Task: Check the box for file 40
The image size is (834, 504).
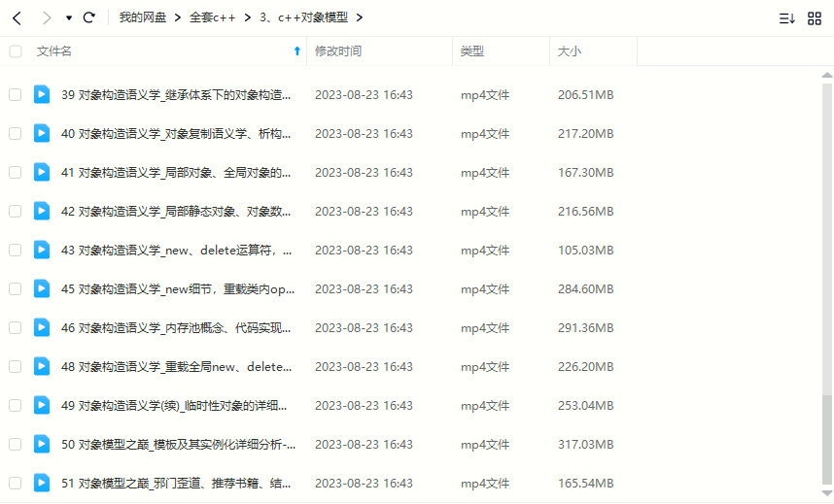Action: (15, 133)
